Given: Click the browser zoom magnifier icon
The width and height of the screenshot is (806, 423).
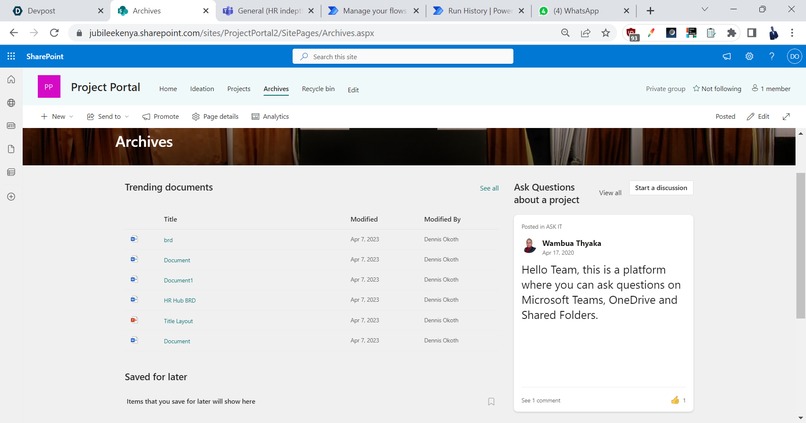Looking at the screenshot, I should (565, 33).
